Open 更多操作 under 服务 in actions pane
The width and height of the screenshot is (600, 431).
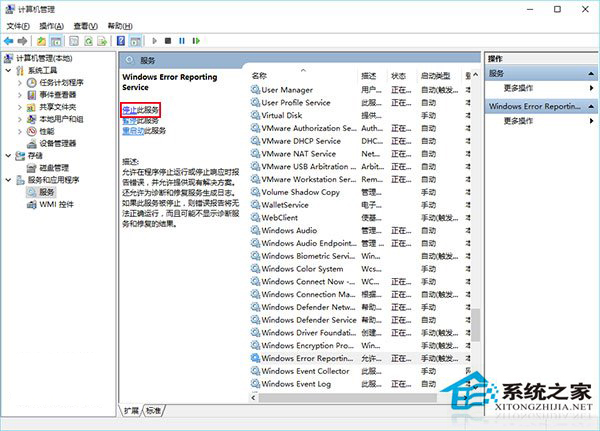[x=518, y=88]
